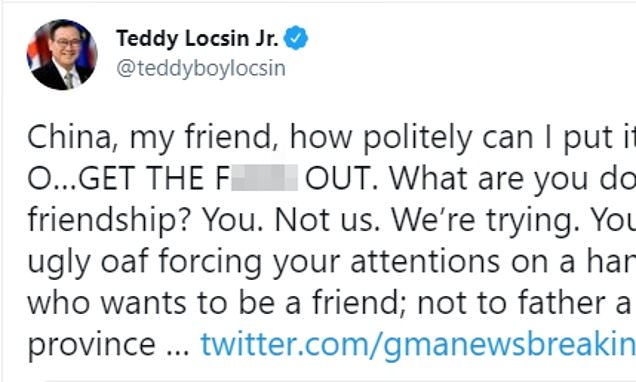The width and height of the screenshot is (636, 382).
Task: Click the word 'province' before the link
Action: click(x=92, y=345)
